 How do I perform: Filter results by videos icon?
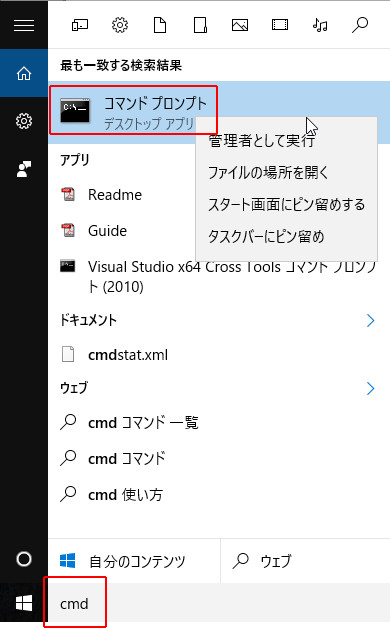click(280, 25)
